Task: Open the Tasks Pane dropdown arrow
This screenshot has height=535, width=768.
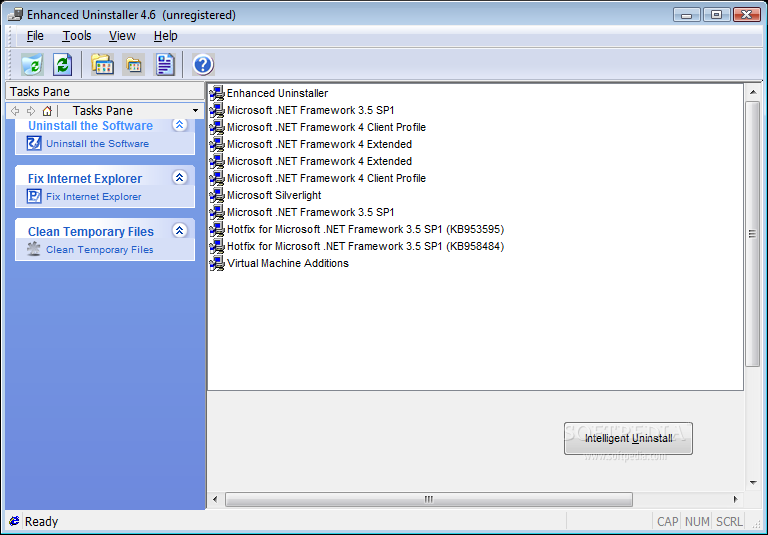Action: [195, 111]
